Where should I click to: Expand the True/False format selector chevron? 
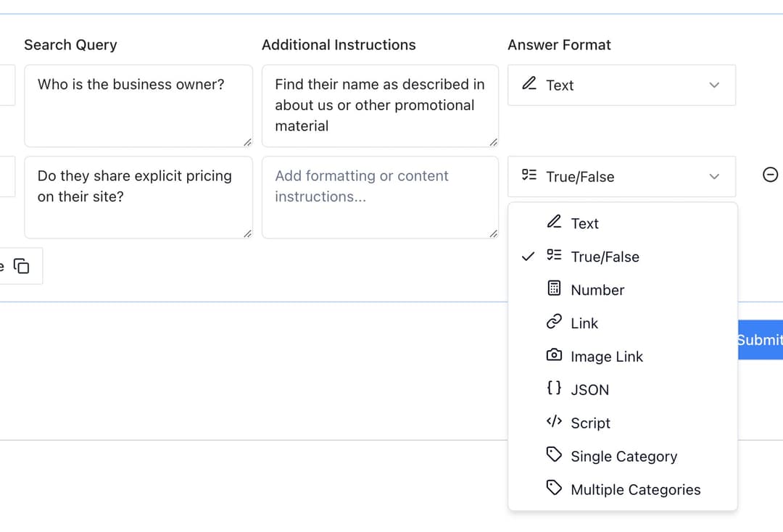click(716, 176)
